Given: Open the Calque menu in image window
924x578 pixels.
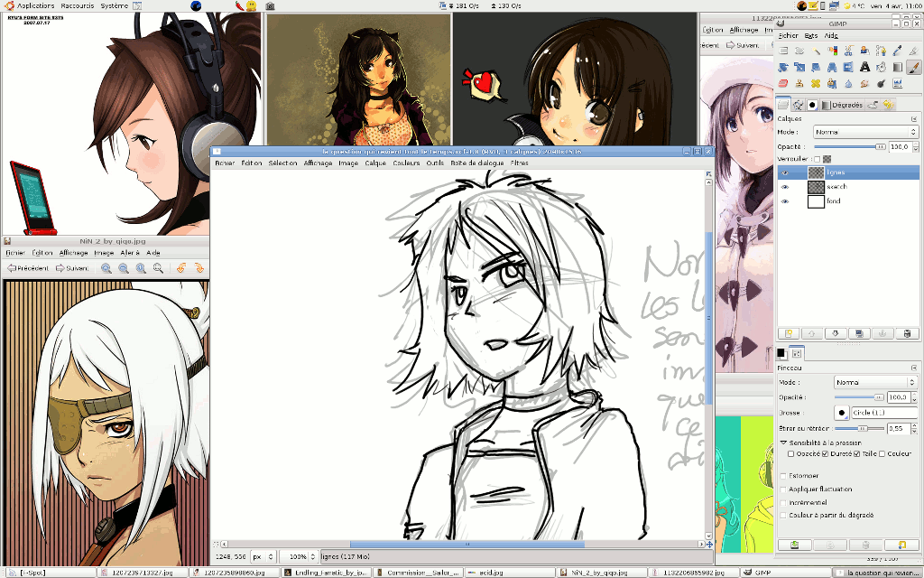Looking at the screenshot, I should (x=374, y=163).
